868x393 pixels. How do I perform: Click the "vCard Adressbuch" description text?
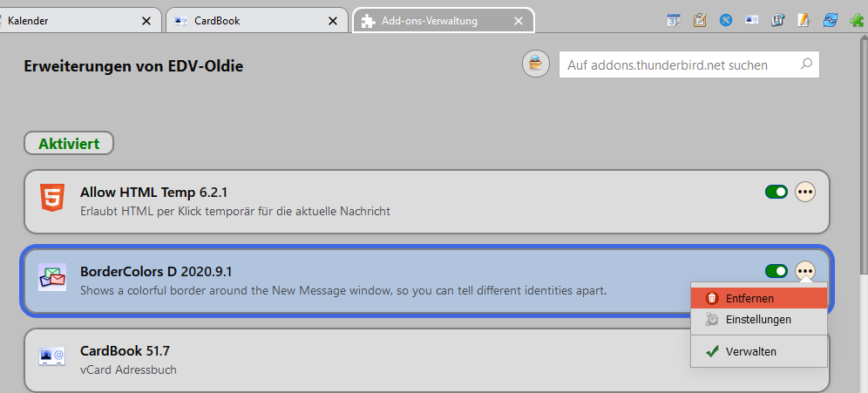[128, 369]
